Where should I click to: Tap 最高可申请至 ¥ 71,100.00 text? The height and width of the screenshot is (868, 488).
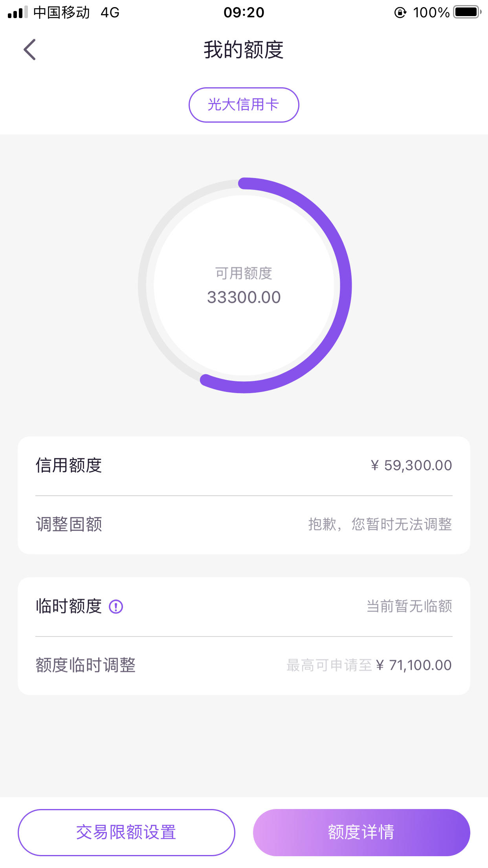(369, 665)
